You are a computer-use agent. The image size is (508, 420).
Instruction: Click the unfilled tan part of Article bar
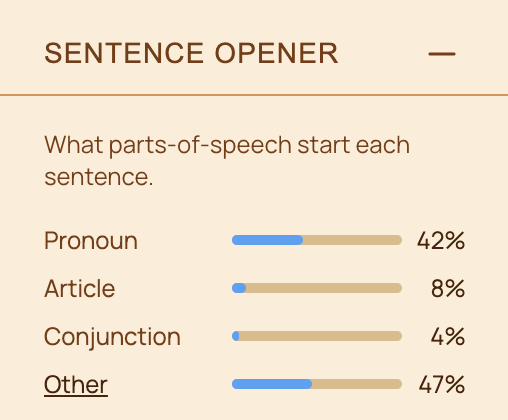pos(324,288)
